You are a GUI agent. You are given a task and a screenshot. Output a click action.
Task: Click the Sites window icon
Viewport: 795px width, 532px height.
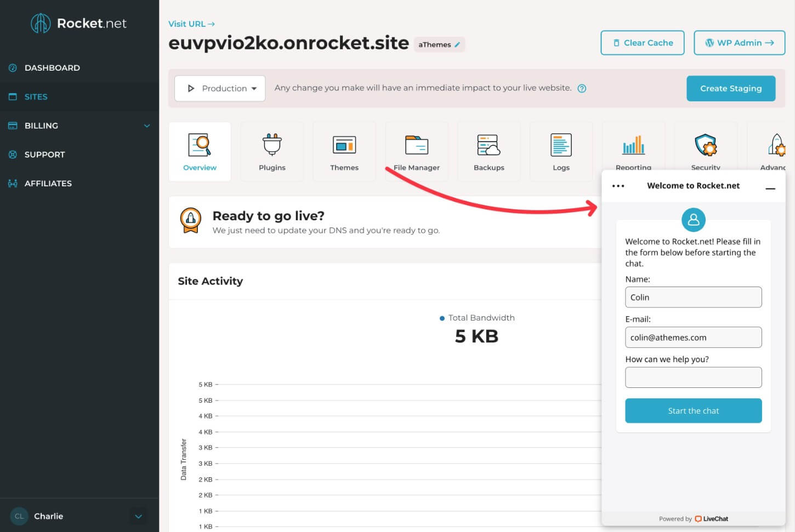[x=13, y=97]
